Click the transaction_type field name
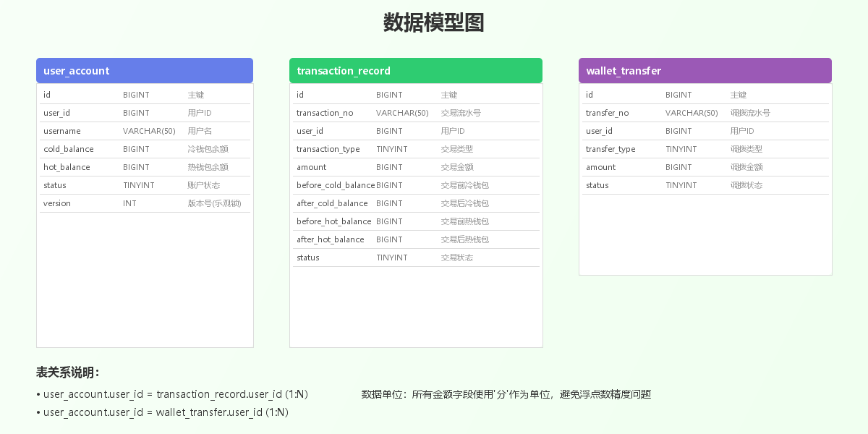Screen dimensions: 868x434 click(x=328, y=149)
